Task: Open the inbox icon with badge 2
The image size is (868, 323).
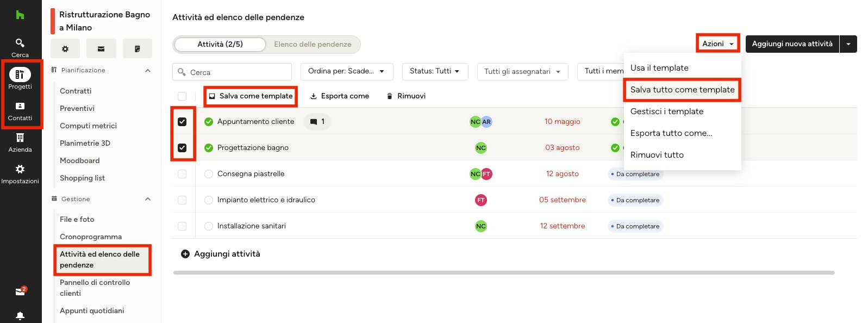Action: click(21, 291)
